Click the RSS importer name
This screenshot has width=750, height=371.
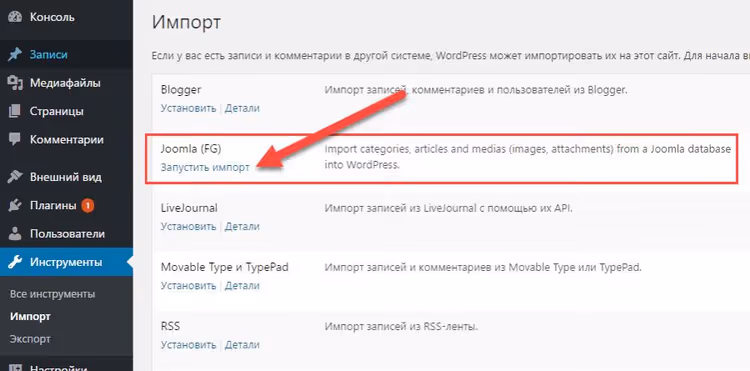click(x=170, y=327)
